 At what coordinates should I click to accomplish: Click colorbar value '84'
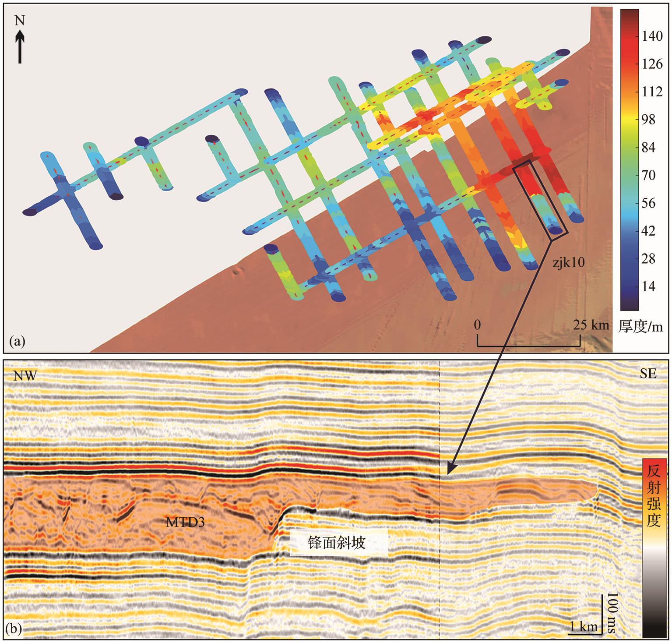[x=649, y=148]
